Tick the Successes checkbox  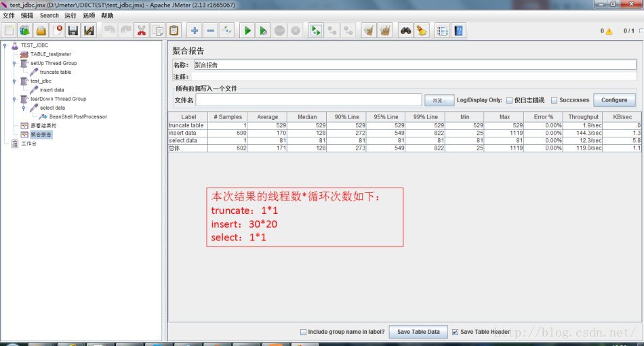coord(554,100)
